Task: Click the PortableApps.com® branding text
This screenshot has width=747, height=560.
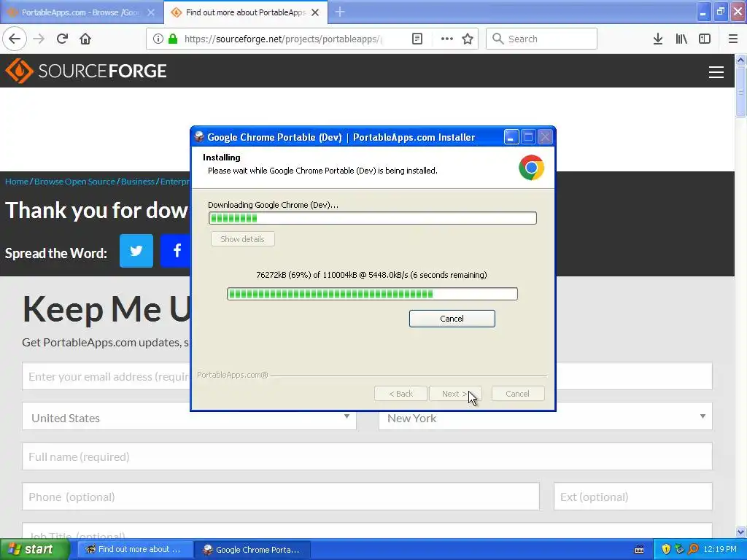Action: [x=233, y=376]
